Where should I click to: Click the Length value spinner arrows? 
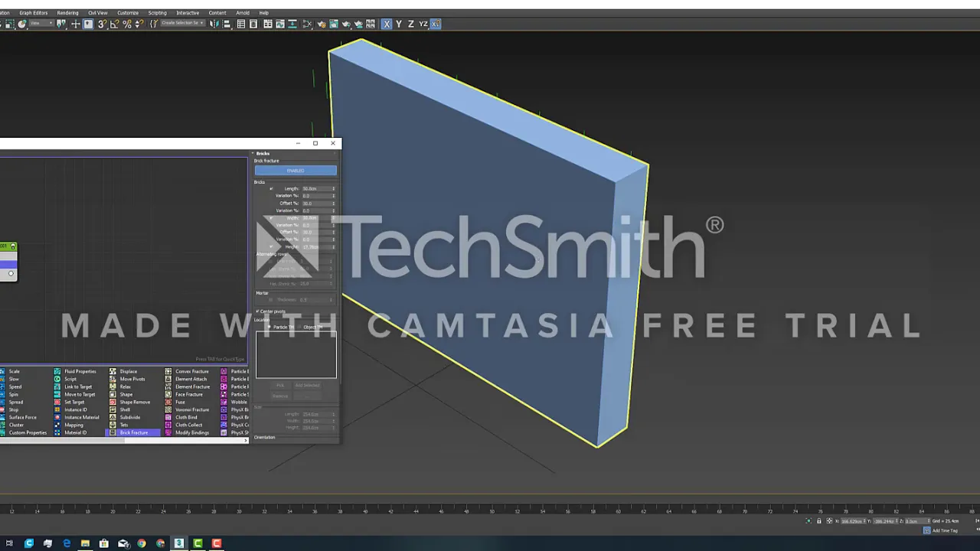pos(334,189)
